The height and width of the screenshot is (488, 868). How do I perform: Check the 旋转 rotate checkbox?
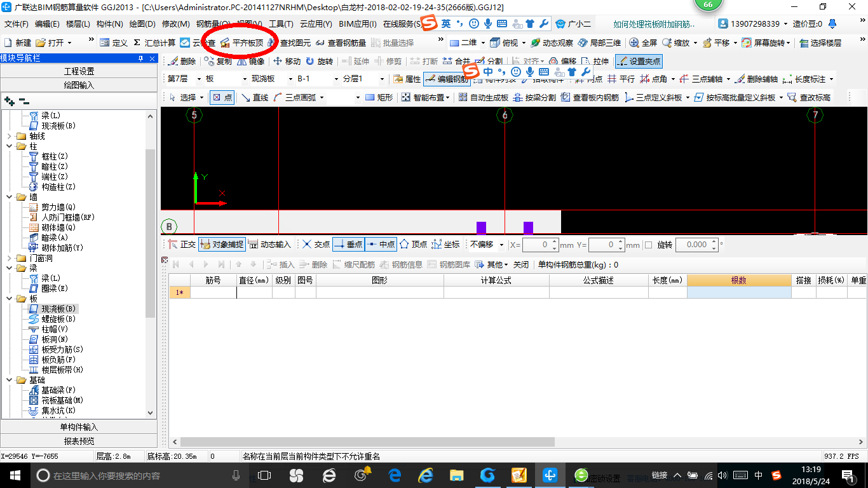pos(648,245)
